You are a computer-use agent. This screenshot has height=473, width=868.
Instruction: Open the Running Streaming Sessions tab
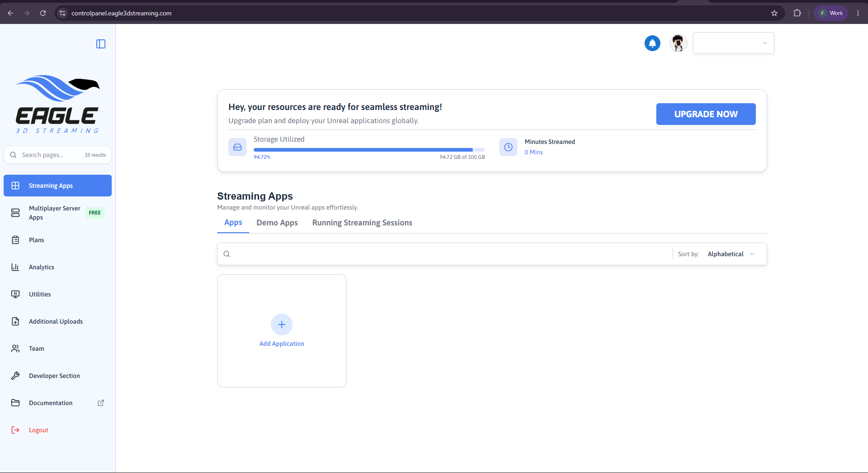tap(362, 223)
